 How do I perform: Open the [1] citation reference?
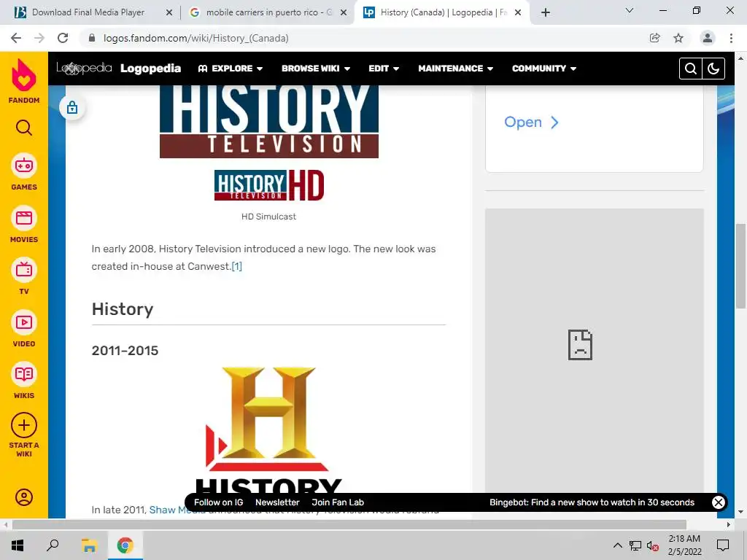237,266
